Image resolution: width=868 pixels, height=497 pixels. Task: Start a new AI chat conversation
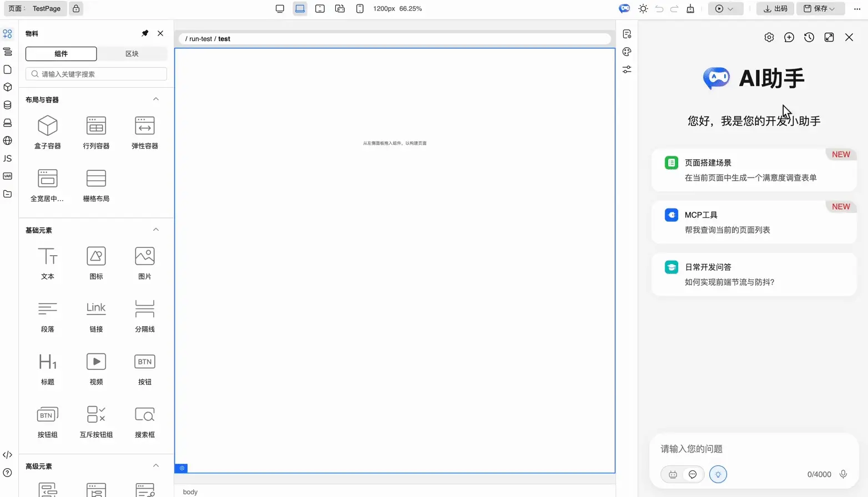point(789,37)
